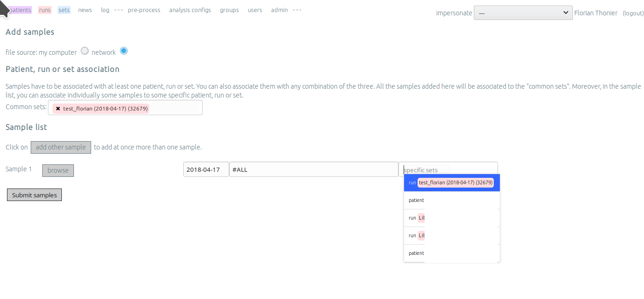Click the #ALL sample info field
Viewport: 644px width, 299px height.
click(x=314, y=169)
